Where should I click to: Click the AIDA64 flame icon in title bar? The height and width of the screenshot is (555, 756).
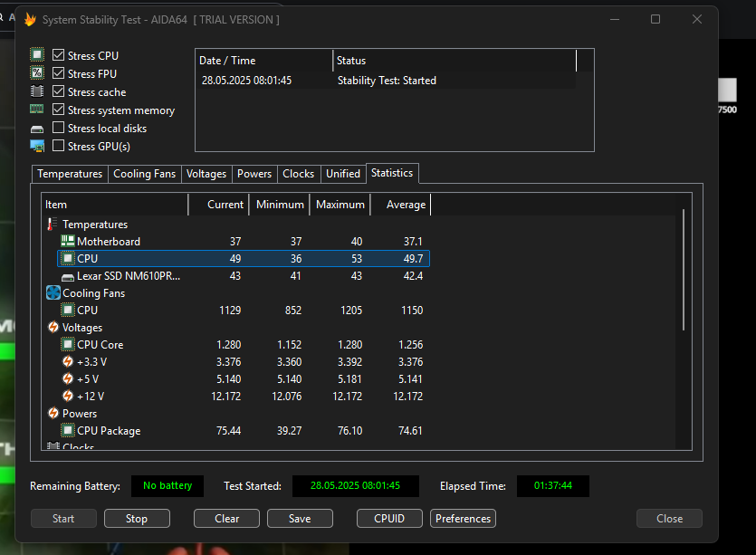(30, 20)
